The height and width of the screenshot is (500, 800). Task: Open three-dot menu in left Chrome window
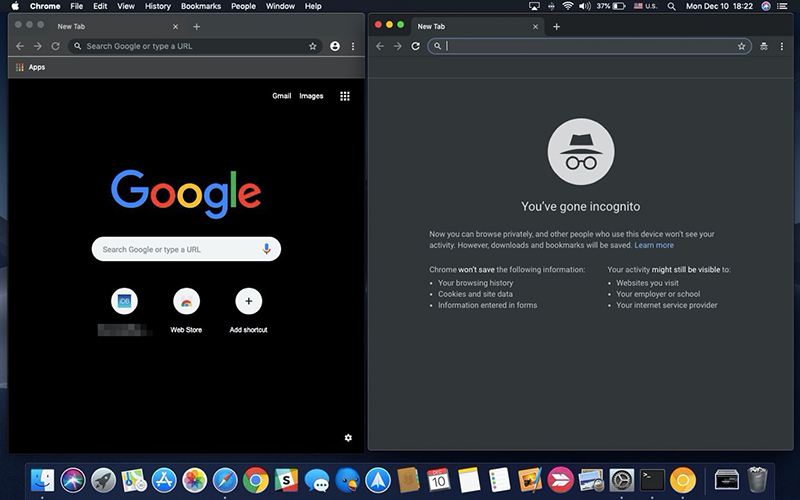[353, 46]
